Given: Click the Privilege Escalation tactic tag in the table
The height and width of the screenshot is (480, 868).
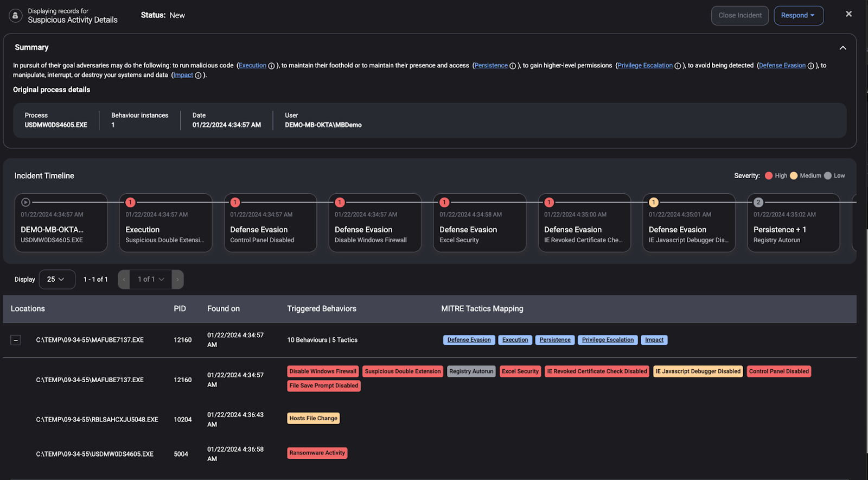Looking at the screenshot, I should click(608, 340).
